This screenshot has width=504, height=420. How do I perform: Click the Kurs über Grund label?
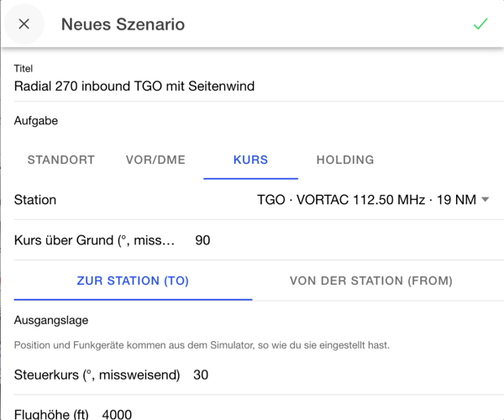click(x=94, y=240)
